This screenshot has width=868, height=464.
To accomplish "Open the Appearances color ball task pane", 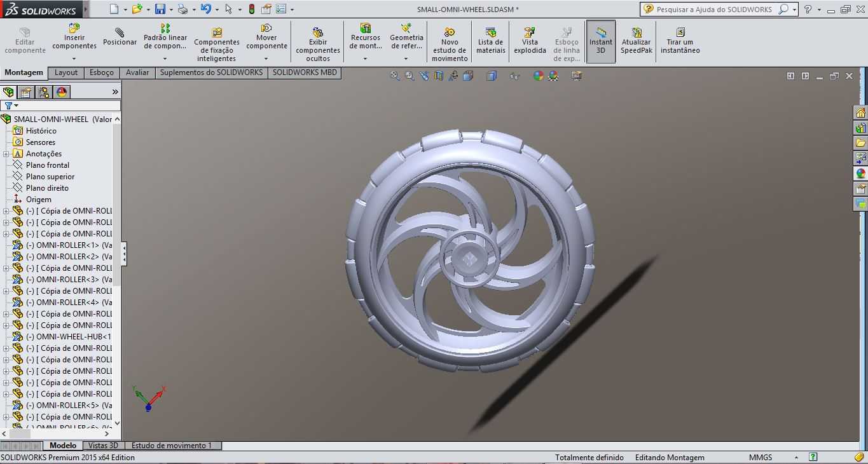I will [x=860, y=174].
